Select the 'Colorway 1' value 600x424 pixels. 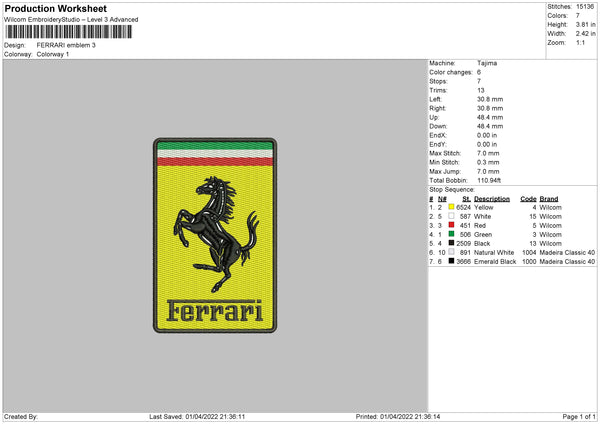[53, 54]
